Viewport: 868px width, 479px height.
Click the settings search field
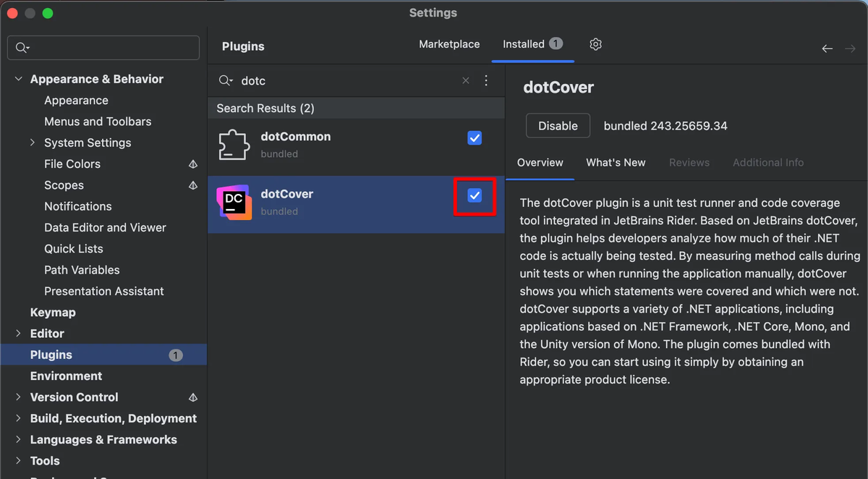pyautogui.click(x=103, y=48)
